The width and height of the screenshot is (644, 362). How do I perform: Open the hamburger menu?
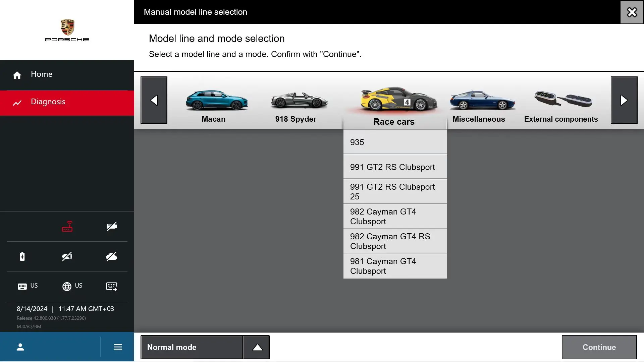[x=118, y=347]
